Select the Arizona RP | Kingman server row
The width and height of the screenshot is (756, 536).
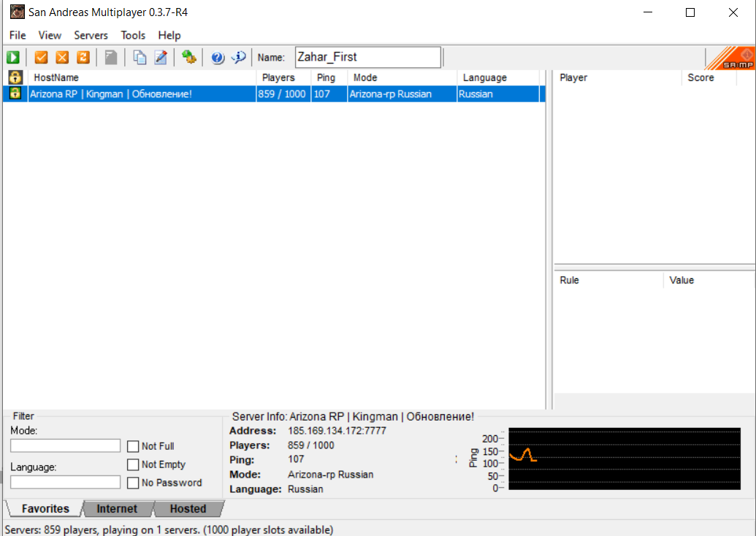[274, 94]
